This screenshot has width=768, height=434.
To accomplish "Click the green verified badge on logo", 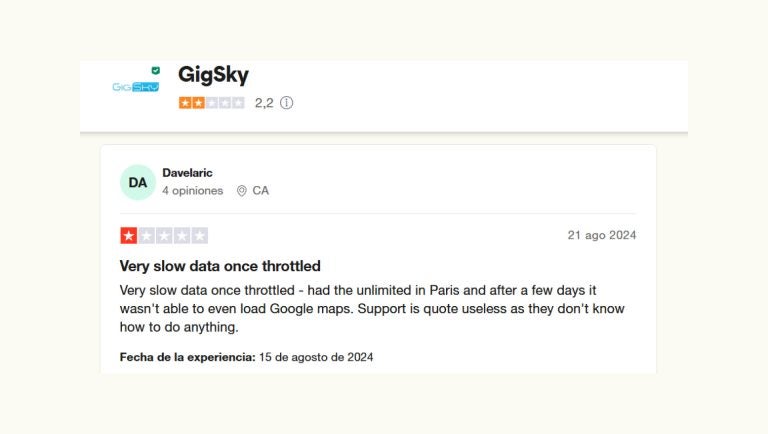I will click(155, 71).
